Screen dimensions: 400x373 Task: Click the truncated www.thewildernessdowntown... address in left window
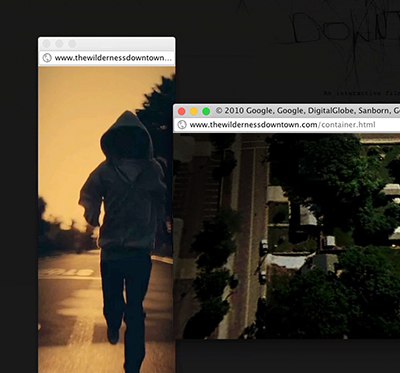tap(114, 58)
